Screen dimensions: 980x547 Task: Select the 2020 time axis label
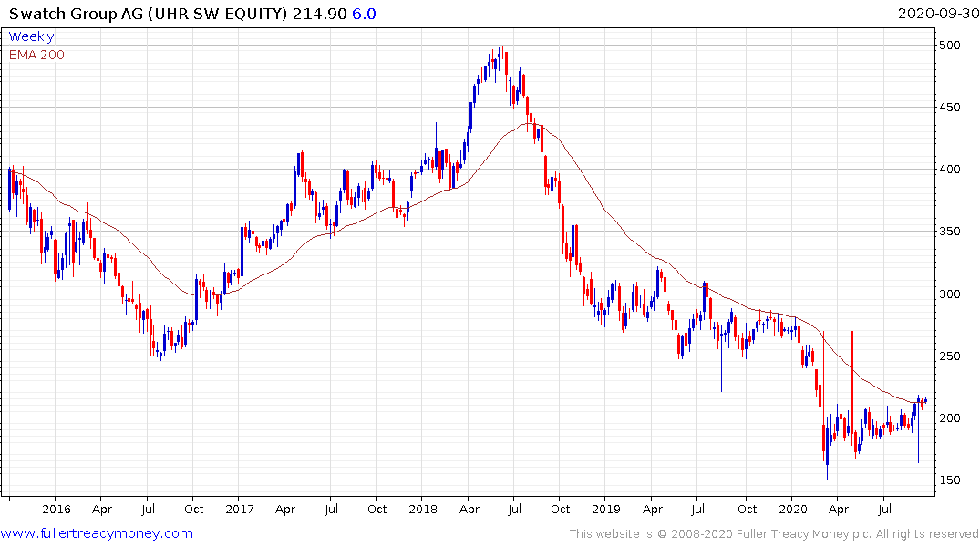(x=793, y=509)
